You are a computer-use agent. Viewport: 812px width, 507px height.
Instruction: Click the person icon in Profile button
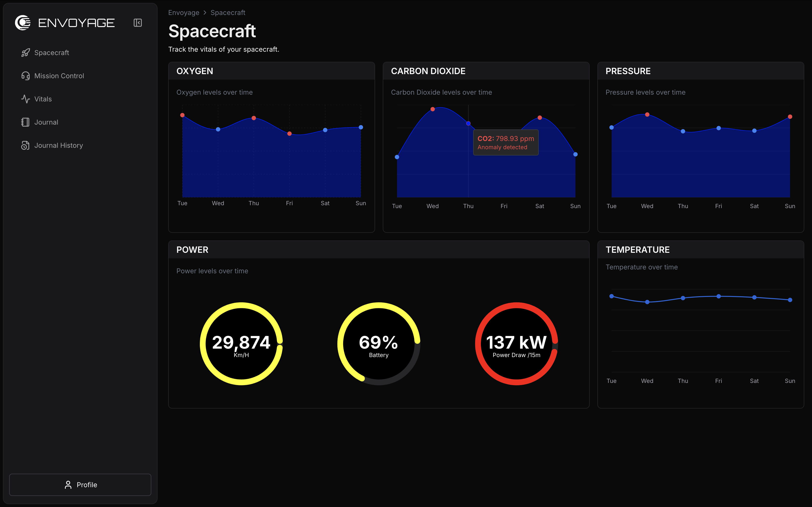(x=68, y=485)
